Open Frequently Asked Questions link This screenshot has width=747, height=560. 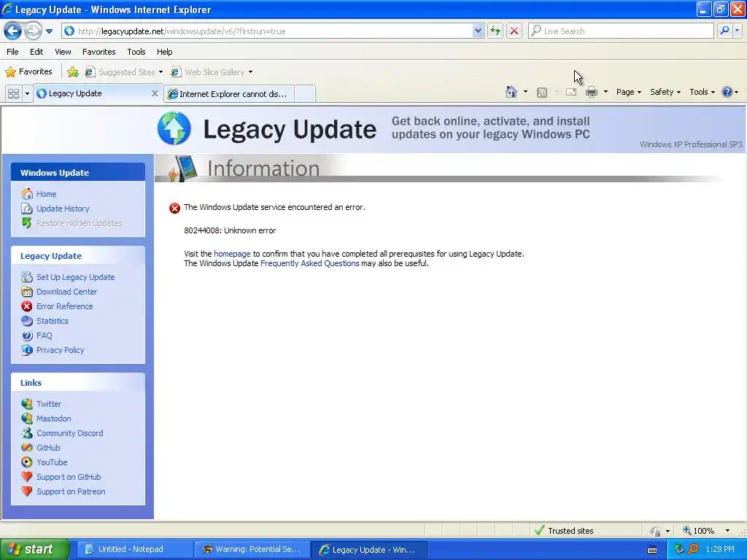[309, 263]
